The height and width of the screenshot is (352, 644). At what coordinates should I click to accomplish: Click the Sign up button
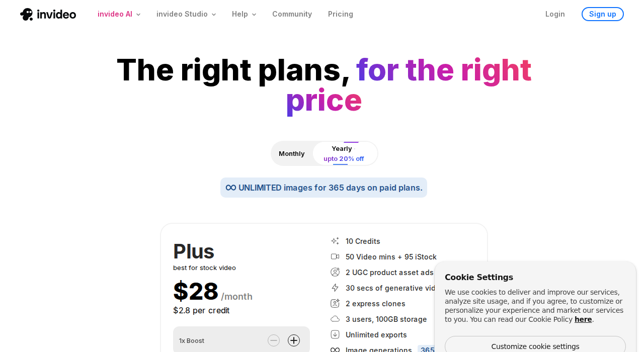tap(602, 14)
